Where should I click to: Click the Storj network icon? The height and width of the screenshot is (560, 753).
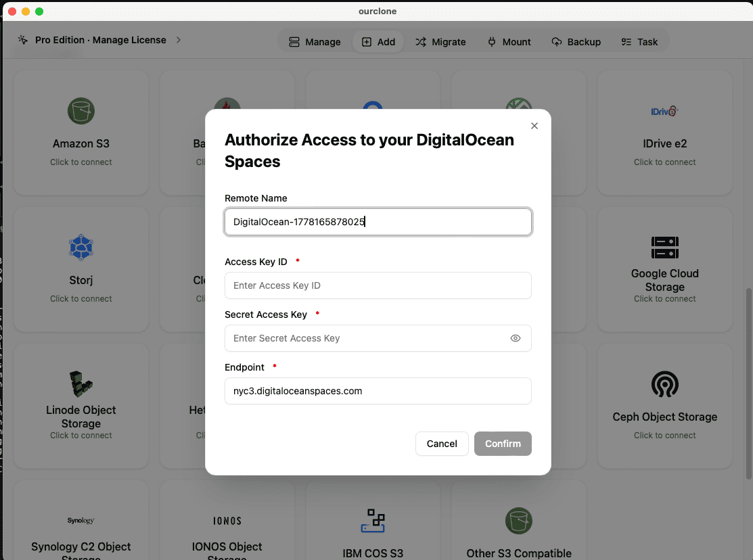tap(81, 248)
